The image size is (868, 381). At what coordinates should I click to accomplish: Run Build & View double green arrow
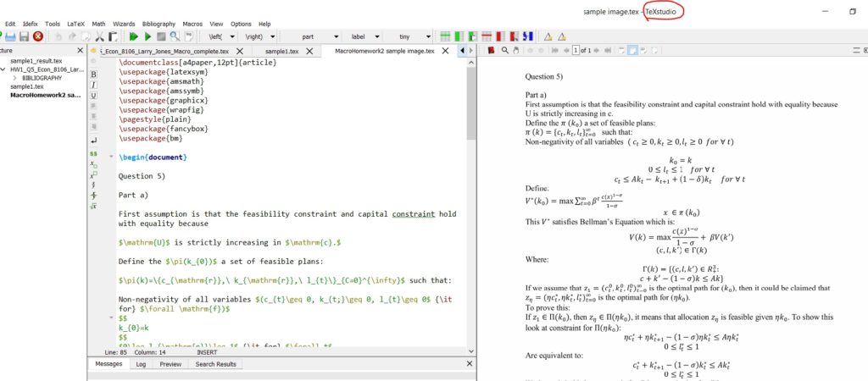tap(133, 36)
